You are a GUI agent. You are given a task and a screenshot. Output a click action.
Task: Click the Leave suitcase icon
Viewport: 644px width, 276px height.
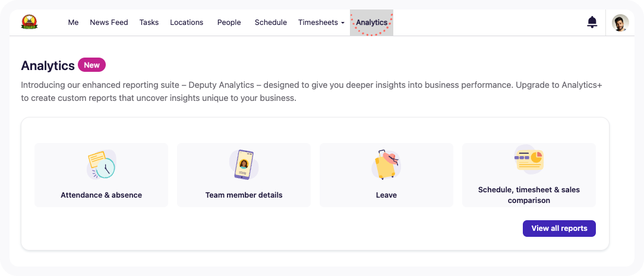click(386, 164)
